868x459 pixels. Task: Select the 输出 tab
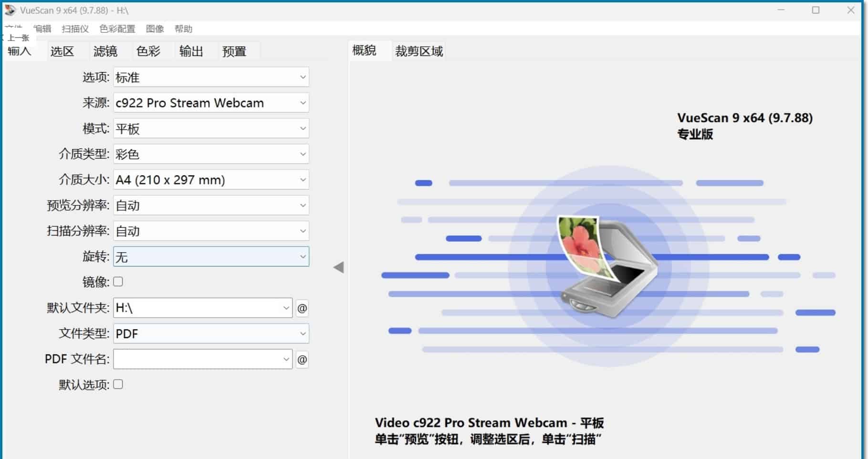[x=191, y=51]
